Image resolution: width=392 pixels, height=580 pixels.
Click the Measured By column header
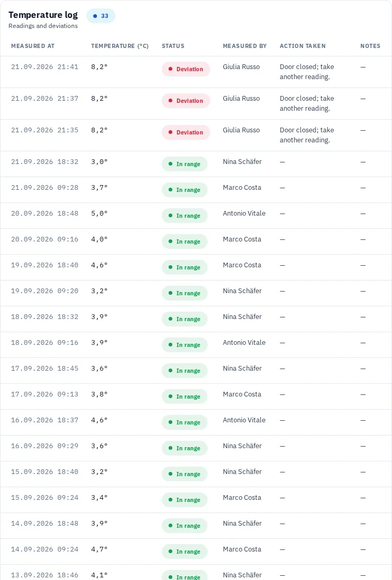[244, 46]
